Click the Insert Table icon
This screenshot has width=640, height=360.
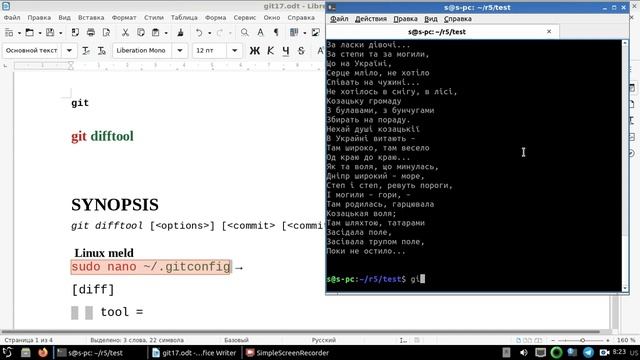[x=294, y=33]
